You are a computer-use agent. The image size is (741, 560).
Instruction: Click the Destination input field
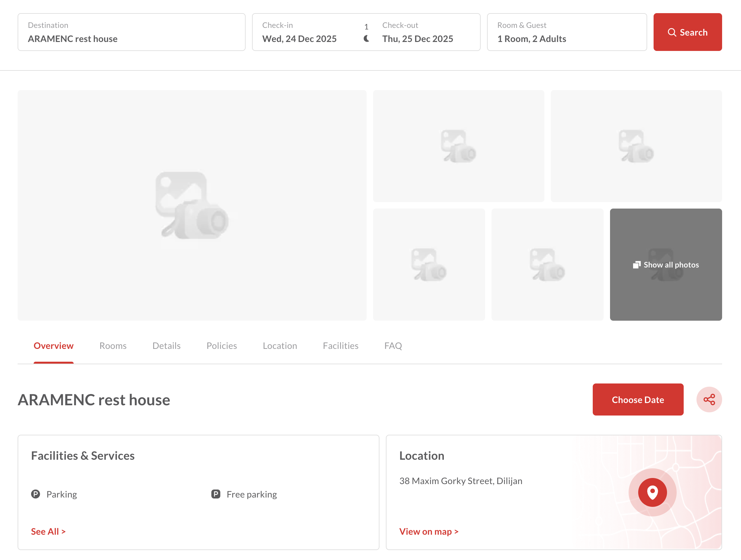coord(131,32)
